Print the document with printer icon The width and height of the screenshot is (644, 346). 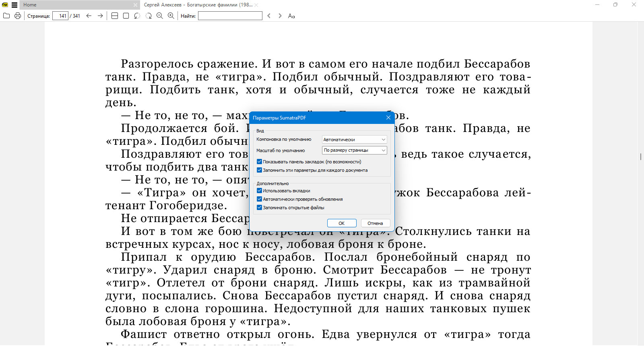(x=18, y=16)
